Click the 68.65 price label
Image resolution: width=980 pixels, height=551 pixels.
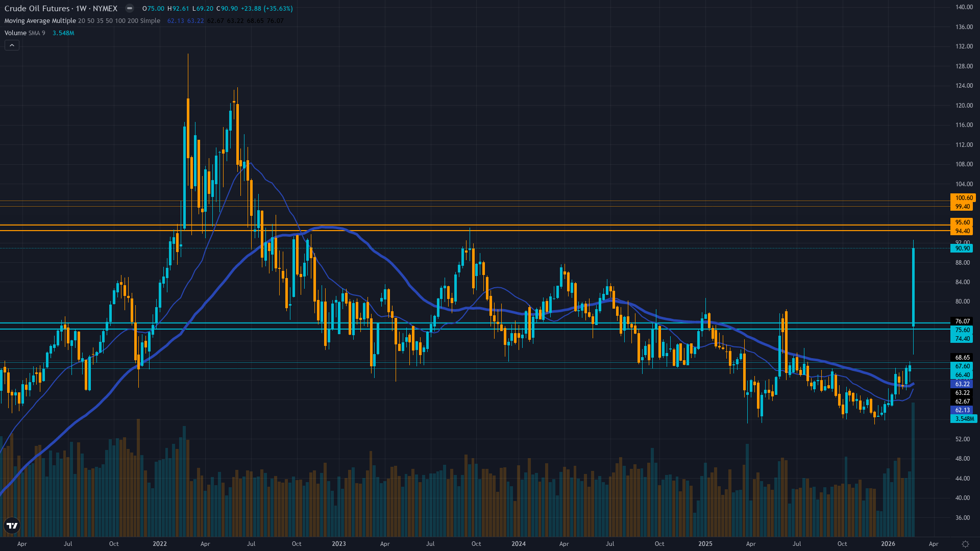coord(962,358)
